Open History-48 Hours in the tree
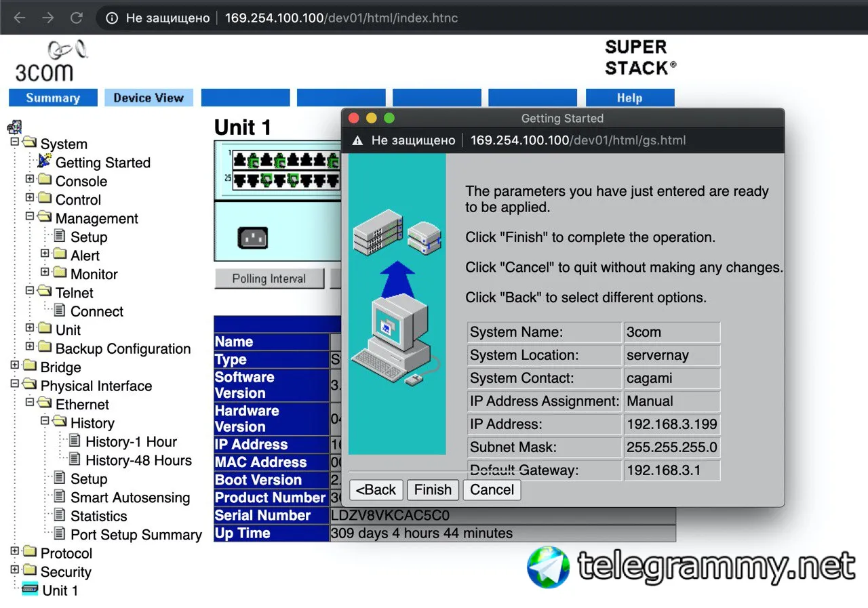 [x=139, y=461]
